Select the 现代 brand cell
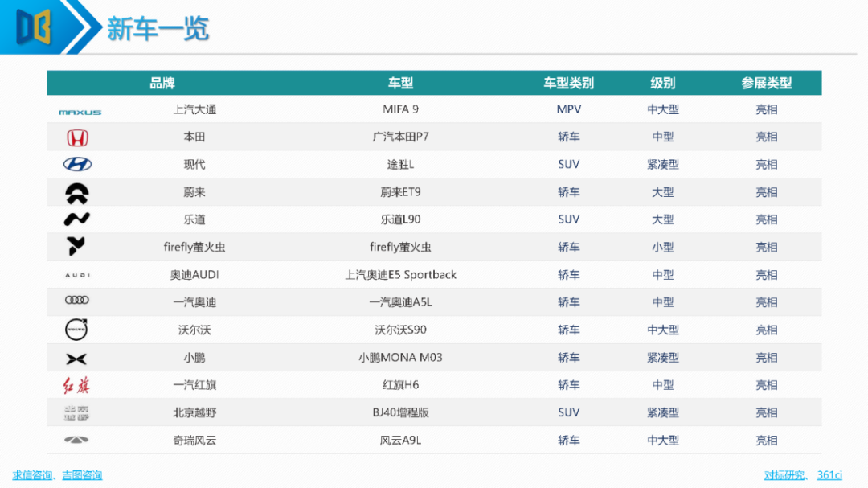The width and height of the screenshot is (868, 488). click(x=194, y=165)
